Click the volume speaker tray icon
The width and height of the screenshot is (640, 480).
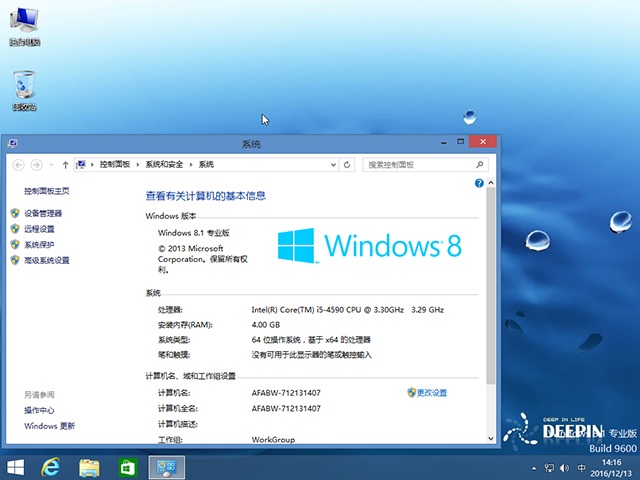click(564, 468)
